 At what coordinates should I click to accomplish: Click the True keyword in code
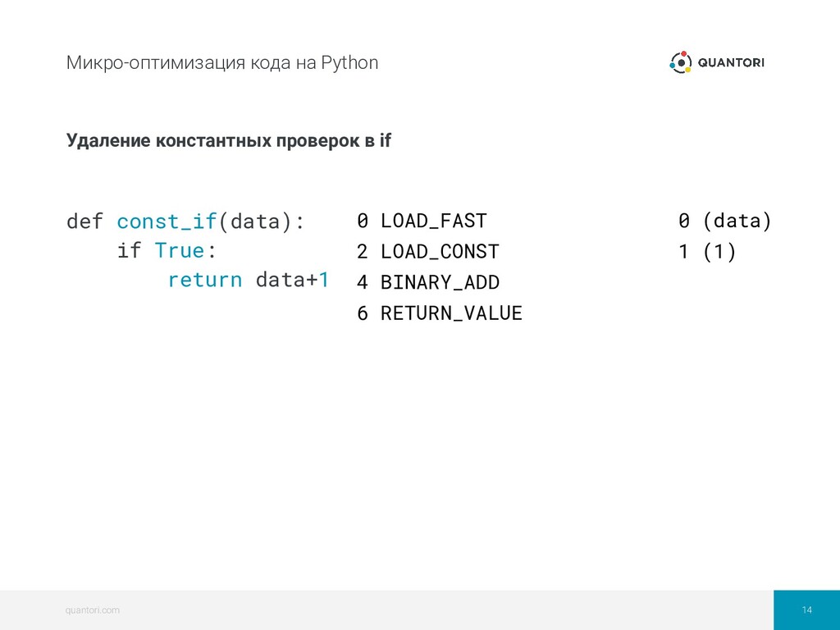click(180, 250)
